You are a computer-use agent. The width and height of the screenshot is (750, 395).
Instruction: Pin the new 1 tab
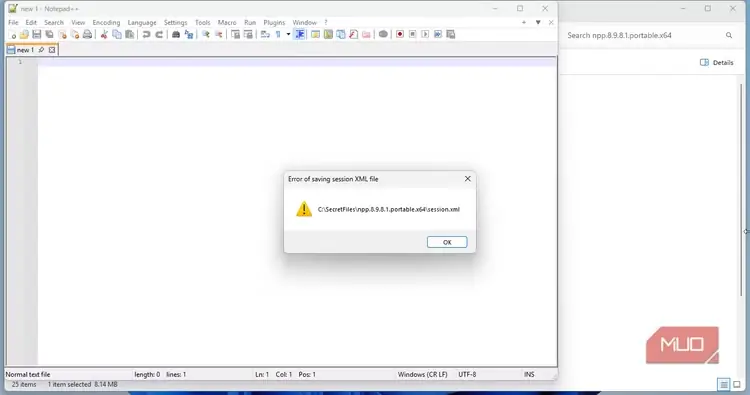(41, 50)
